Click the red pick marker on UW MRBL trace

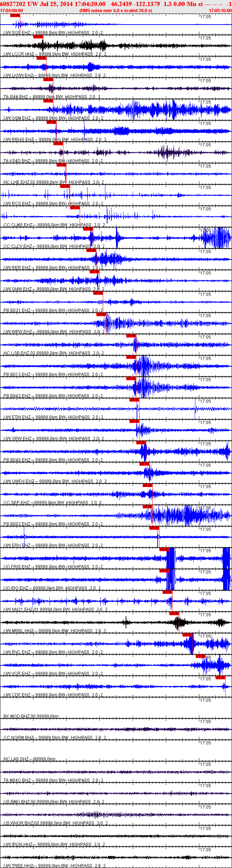[174, 613]
